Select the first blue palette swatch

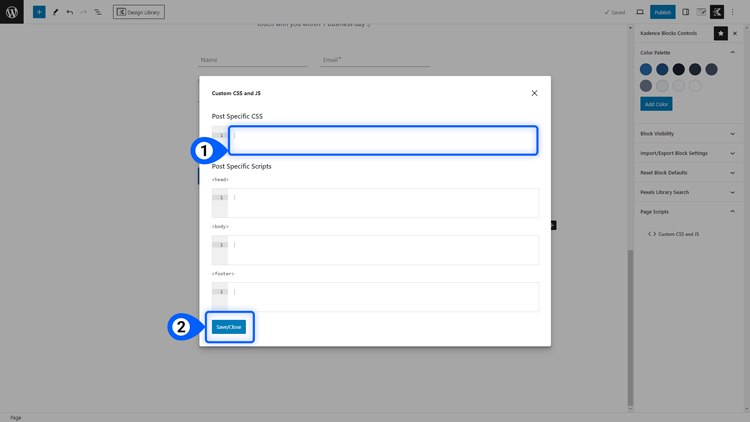(646, 69)
